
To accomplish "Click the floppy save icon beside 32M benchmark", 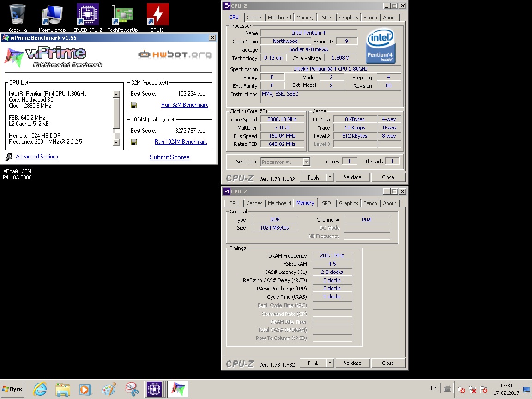I will coord(134,105).
